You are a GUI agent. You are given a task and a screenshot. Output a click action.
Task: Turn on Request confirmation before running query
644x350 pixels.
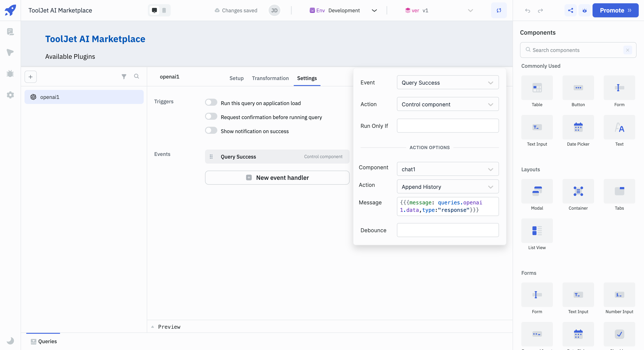[211, 116]
